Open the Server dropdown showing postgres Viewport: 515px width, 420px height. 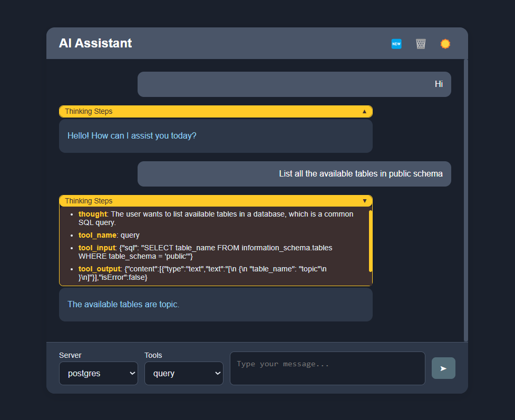point(99,373)
